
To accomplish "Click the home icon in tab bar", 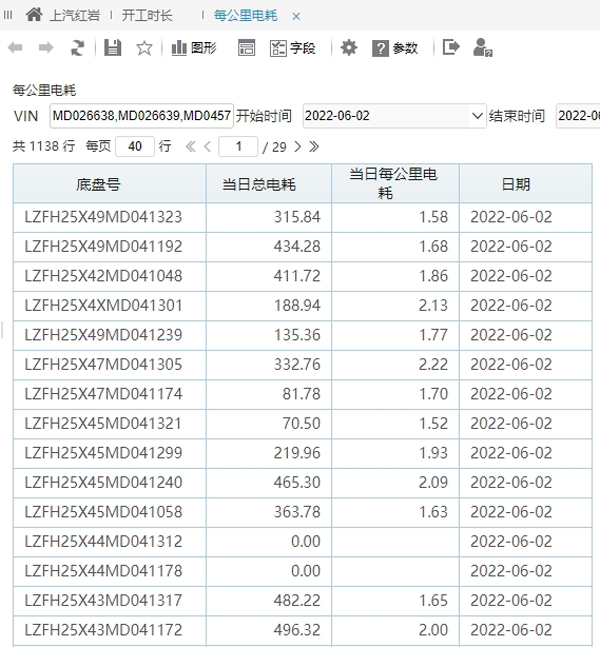I will click(34, 15).
